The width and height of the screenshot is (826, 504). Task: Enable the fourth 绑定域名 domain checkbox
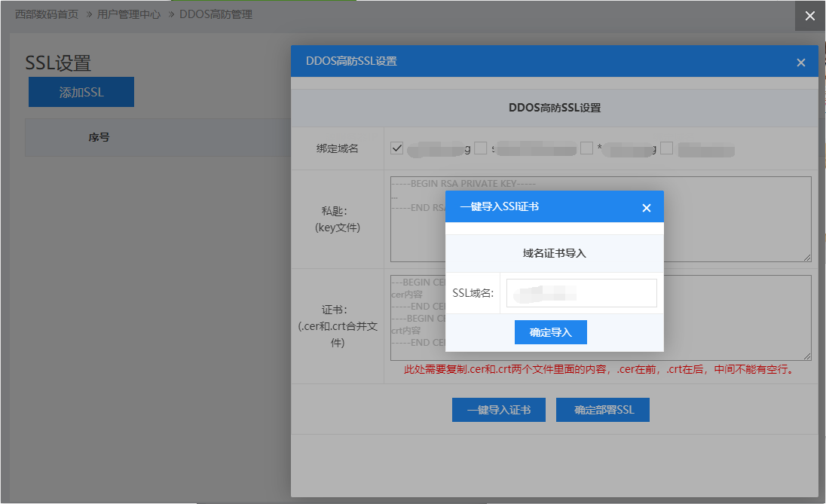[667, 148]
